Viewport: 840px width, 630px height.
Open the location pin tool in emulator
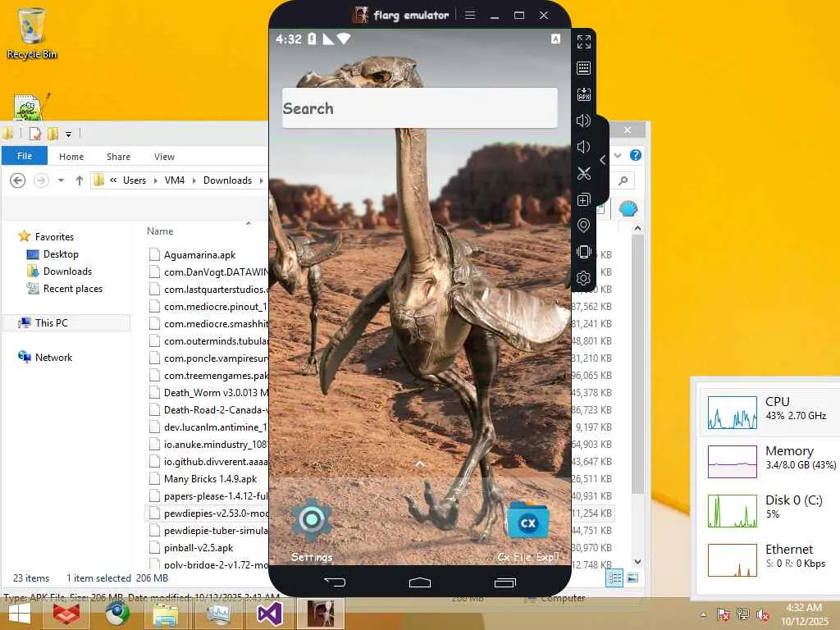(583, 226)
